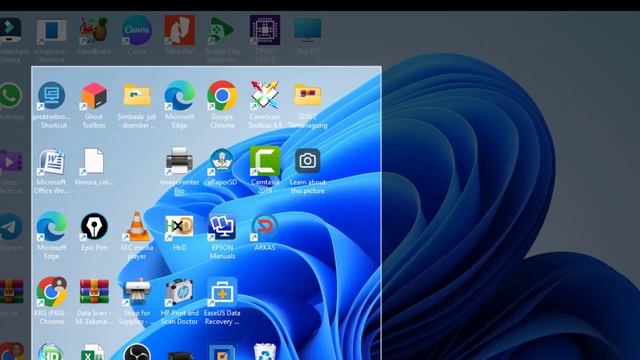Launch HandBrake from the desktop

[x=94, y=31]
